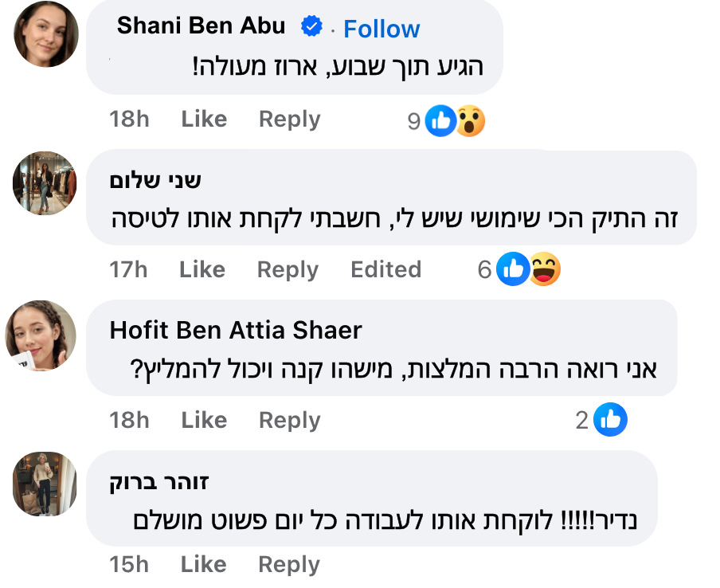
Task: Click Follow next to Shani Ben Abu
Action: click(x=381, y=29)
